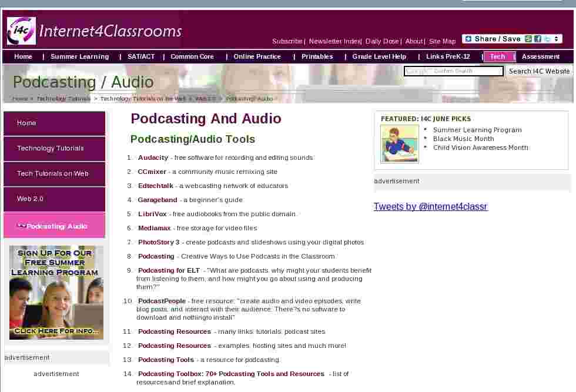The width and height of the screenshot is (576, 392).
Task: Open Podcasting Resources with hosting sites link
Action: (x=175, y=346)
